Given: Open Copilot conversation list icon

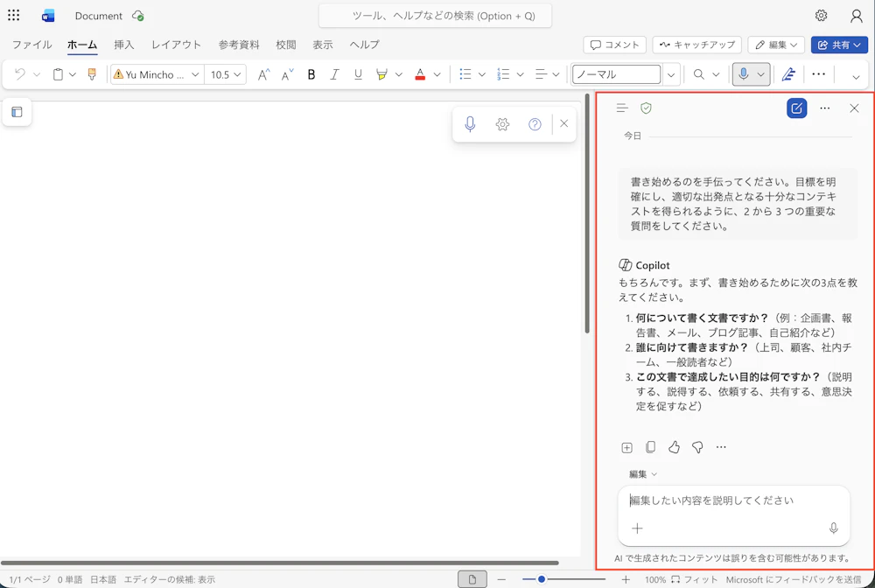Looking at the screenshot, I should pyautogui.click(x=622, y=108).
